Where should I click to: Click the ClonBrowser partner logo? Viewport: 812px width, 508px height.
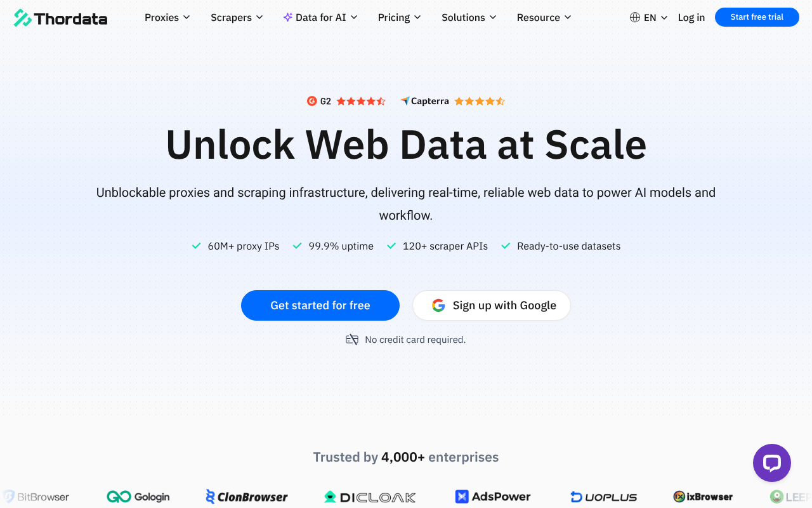[x=247, y=496]
